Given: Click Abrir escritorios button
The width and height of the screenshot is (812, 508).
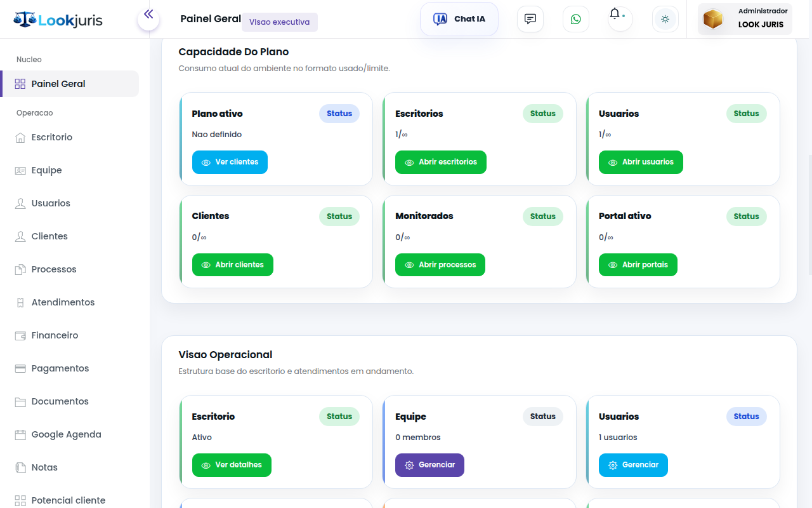Looking at the screenshot, I should [440, 162].
